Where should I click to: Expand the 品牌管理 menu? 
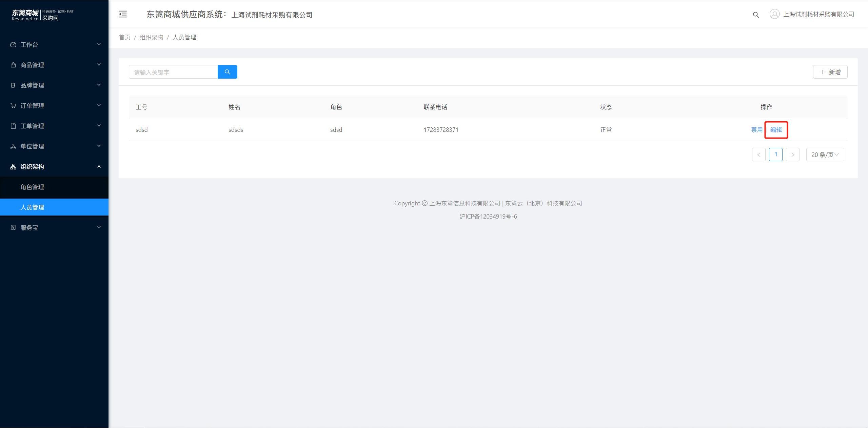[x=54, y=85]
